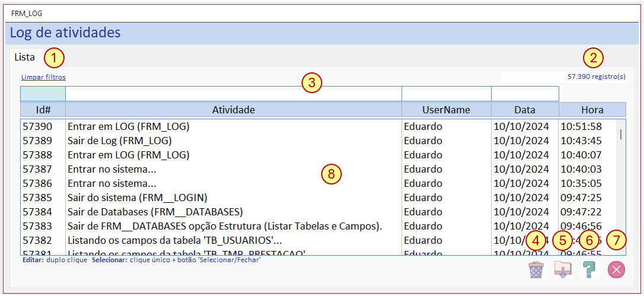Click the 'FRM_LOG' window title text
This screenshot has width=644, height=296.
[27, 14]
